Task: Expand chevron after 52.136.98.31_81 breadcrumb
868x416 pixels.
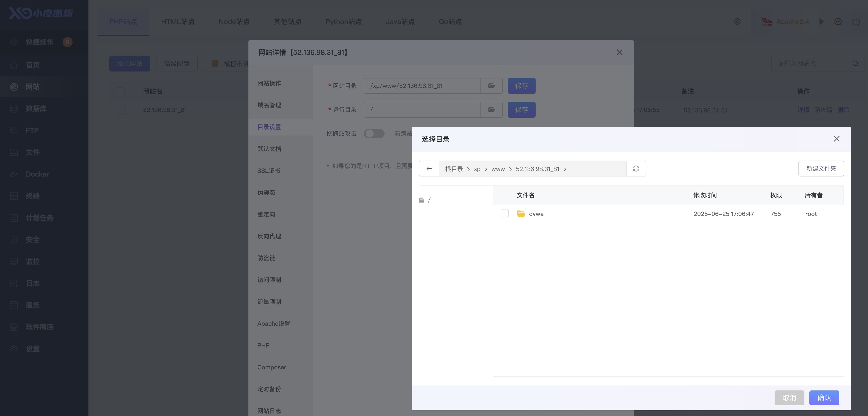Action: point(565,169)
